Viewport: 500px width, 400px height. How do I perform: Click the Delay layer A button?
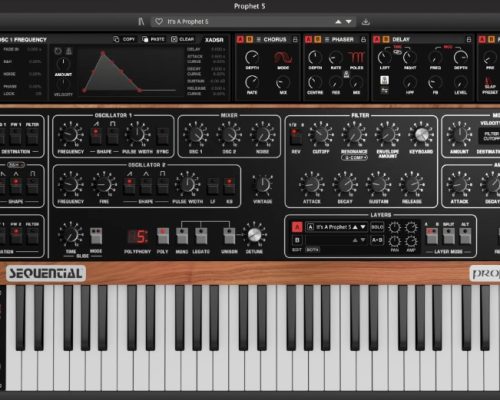coord(377,39)
